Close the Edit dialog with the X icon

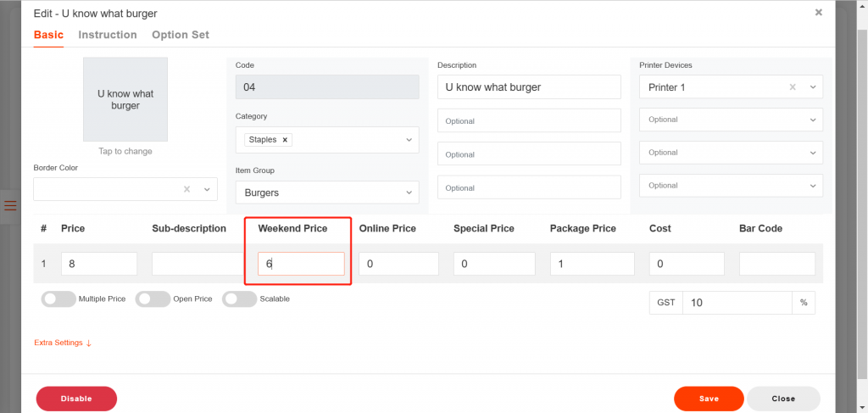pos(818,13)
